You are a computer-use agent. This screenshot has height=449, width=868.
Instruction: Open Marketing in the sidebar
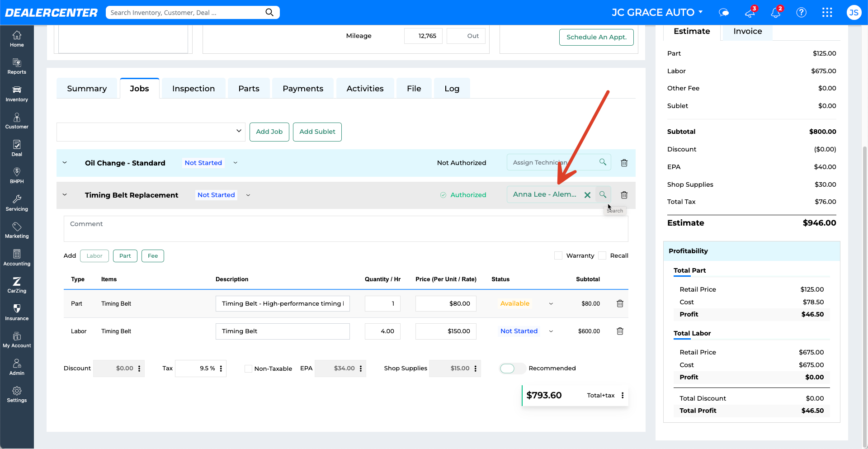coord(17,230)
